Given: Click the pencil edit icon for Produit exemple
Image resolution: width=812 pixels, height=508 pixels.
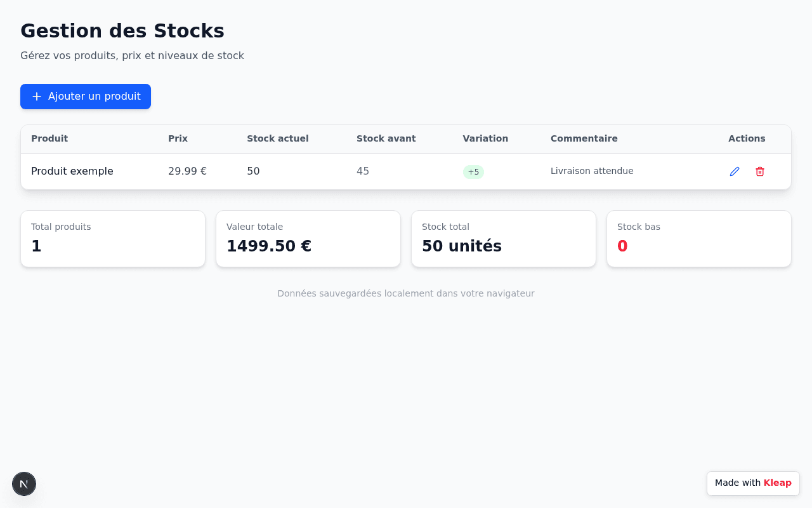Looking at the screenshot, I should click(x=735, y=171).
